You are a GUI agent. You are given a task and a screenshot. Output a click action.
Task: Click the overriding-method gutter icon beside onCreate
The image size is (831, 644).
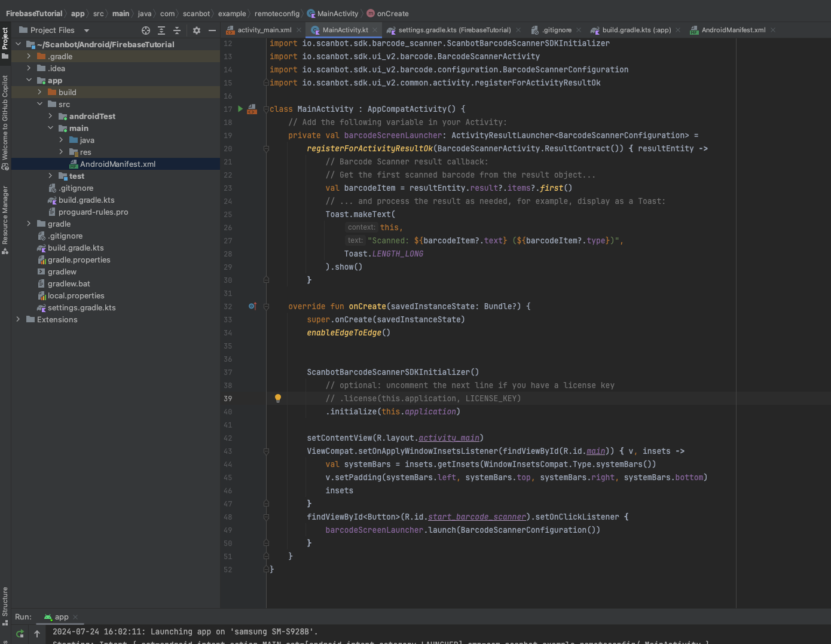[x=252, y=306]
